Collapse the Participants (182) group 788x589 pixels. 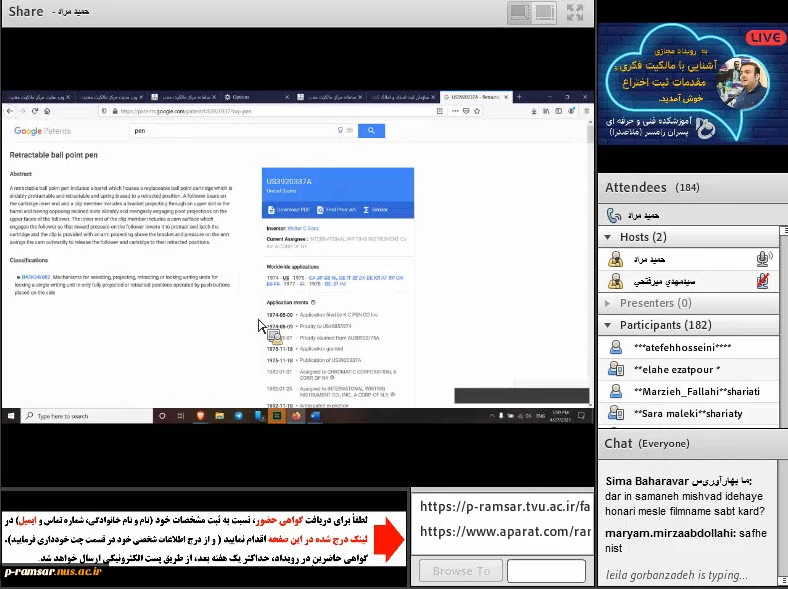coord(608,325)
